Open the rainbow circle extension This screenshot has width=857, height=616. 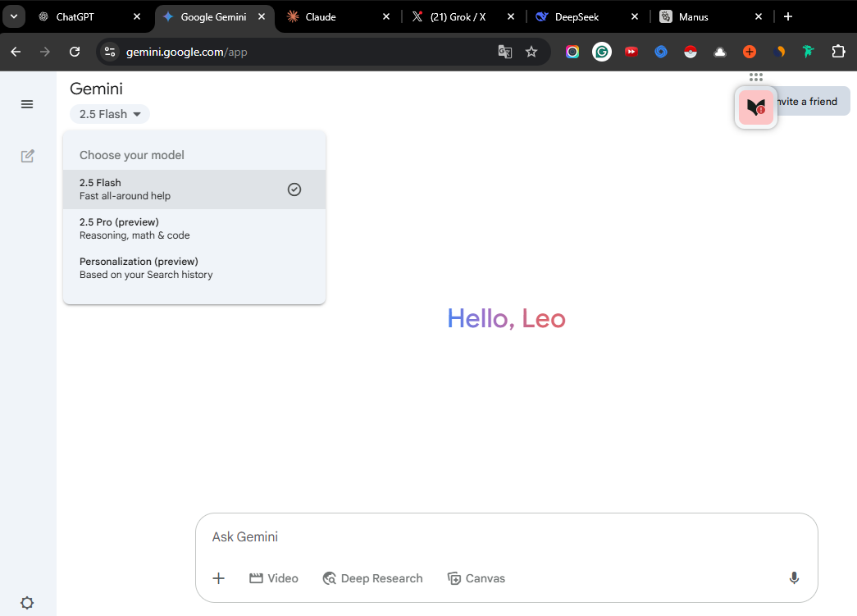572,52
